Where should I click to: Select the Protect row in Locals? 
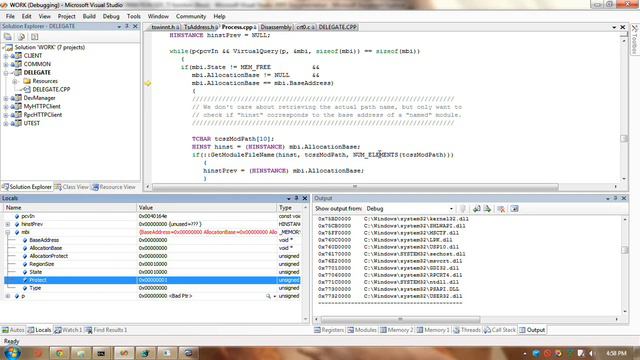click(x=152, y=280)
